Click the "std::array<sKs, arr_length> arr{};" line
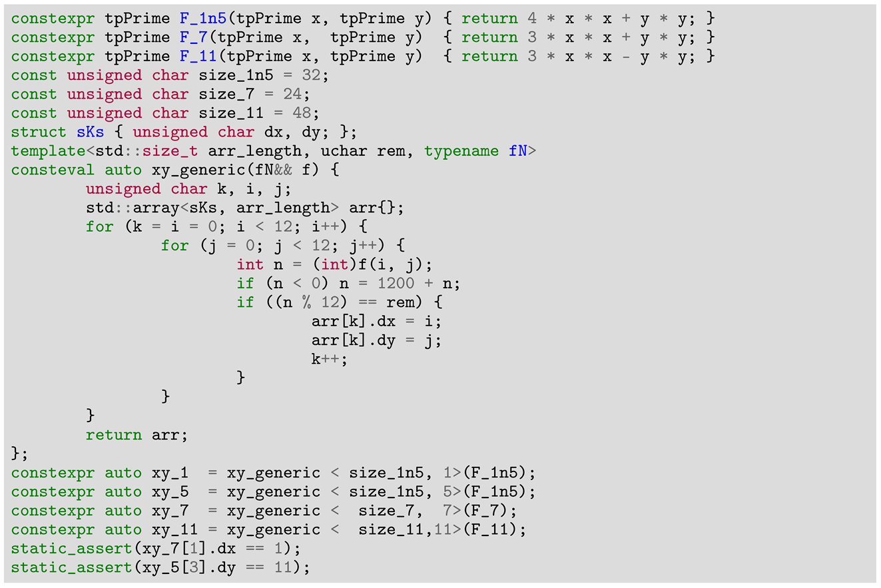This screenshot has height=588, width=881. [245, 208]
